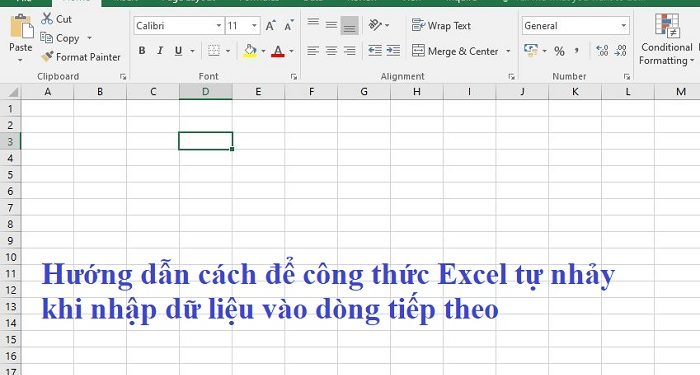Center text horizontally
The width and height of the screenshot is (700, 375).
click(331, 51)
